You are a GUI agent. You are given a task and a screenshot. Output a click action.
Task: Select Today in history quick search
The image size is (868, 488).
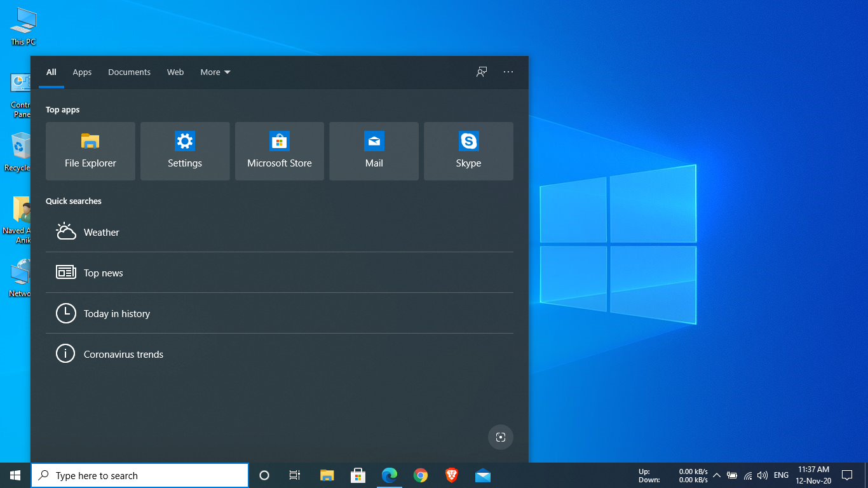(280, 313)
